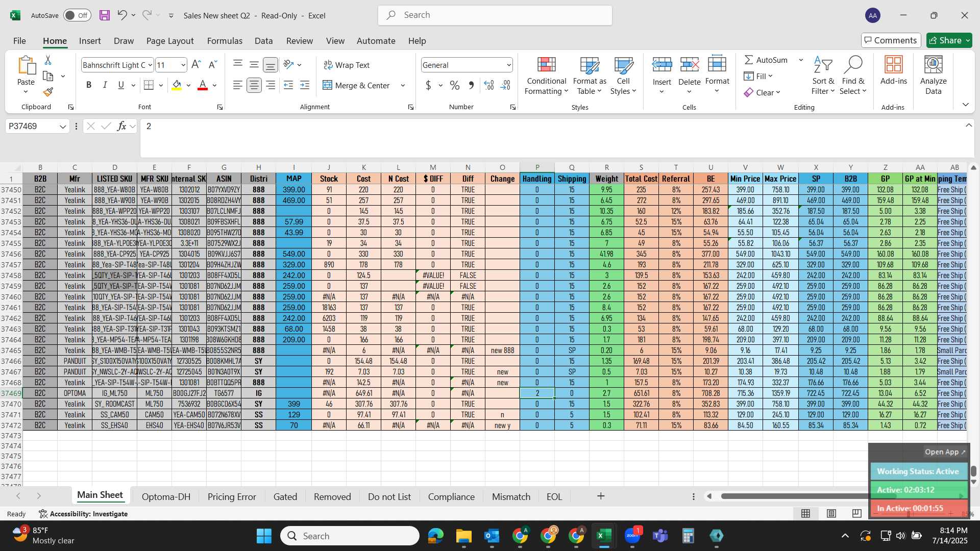Open the Ribbon Display Options chevron

pyautogui.click(x=965, y=105)
